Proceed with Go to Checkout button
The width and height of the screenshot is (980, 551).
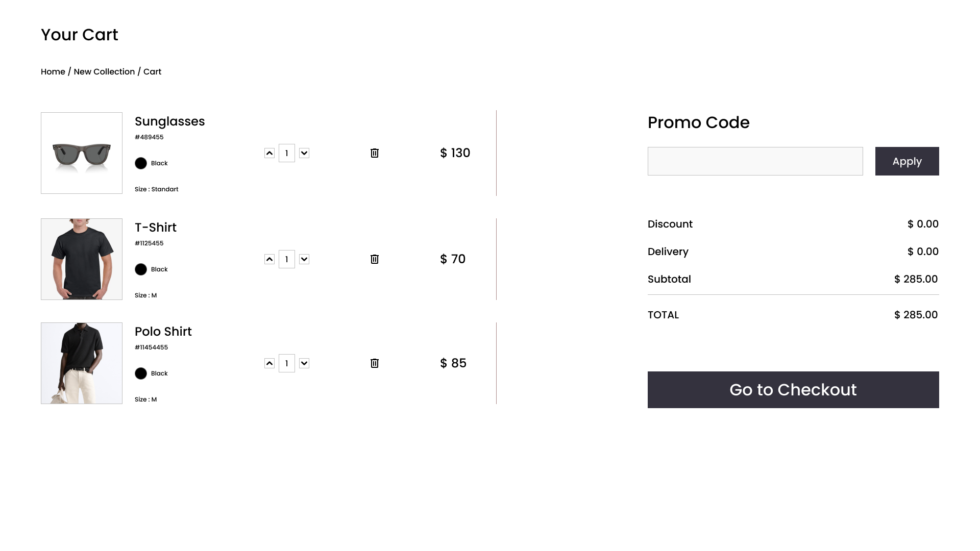point(793,390)
